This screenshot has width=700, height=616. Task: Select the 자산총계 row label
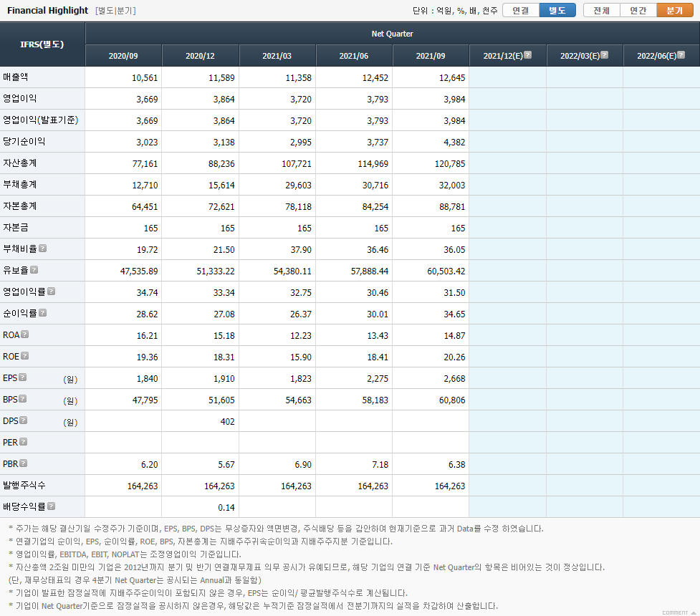[19, 163]
